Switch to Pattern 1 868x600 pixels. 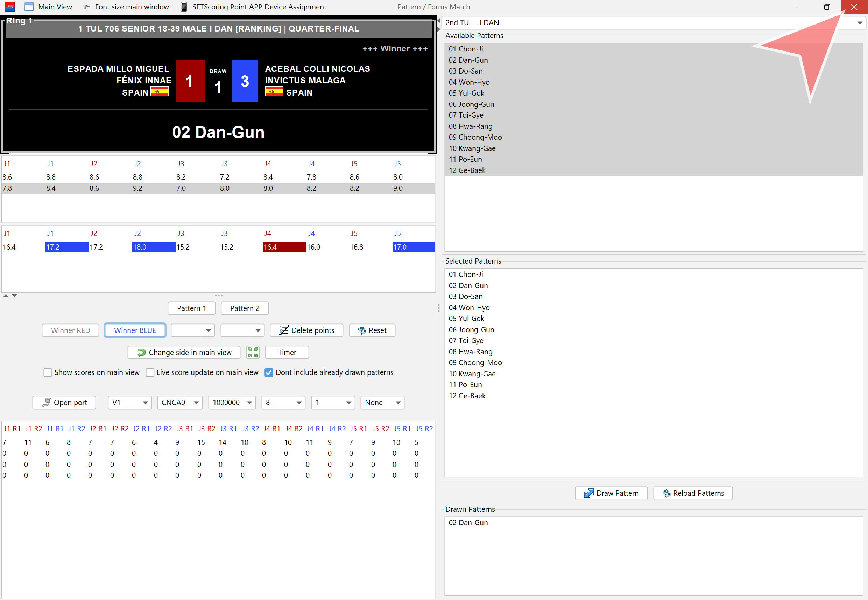[x=191, y=308]
